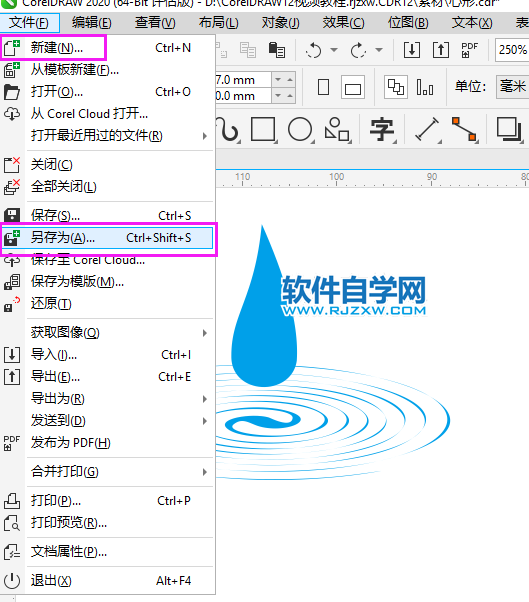529x602 pixels.
Task: Select the common shapes tool
Action: [x=337, y=130]
